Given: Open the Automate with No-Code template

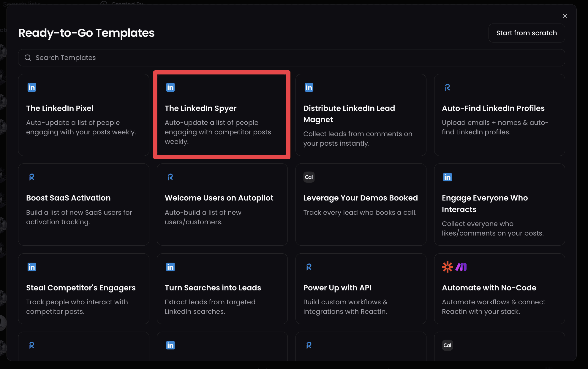Looking at the screenshot, I should 500,288.
